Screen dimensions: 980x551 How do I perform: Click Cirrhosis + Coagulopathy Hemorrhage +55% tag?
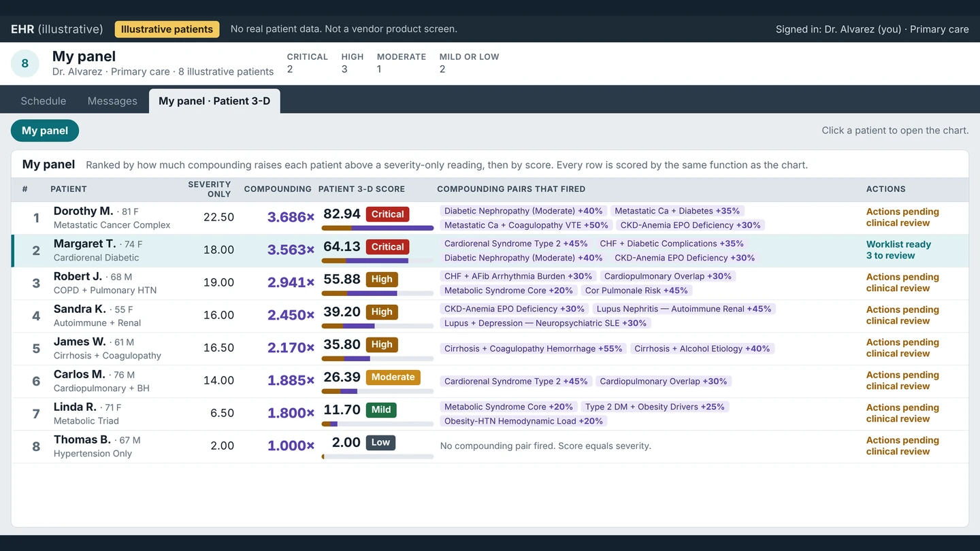(x=533, y=348)
